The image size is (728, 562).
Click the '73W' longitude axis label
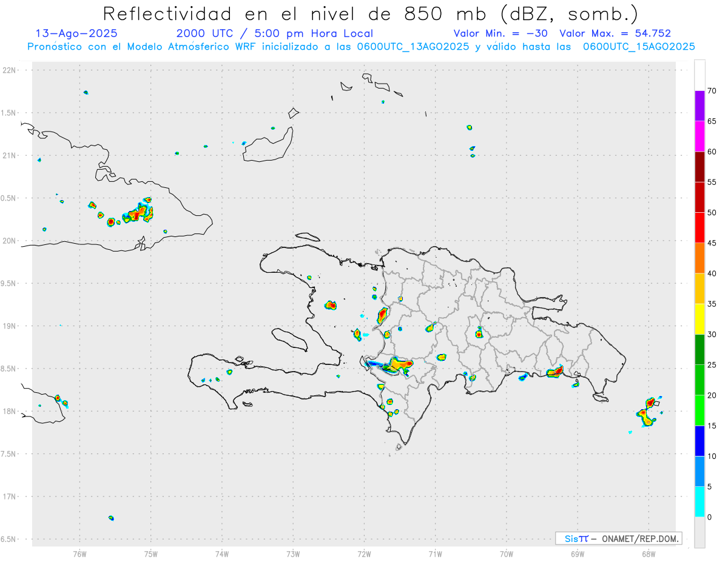[x=293, y=554]
